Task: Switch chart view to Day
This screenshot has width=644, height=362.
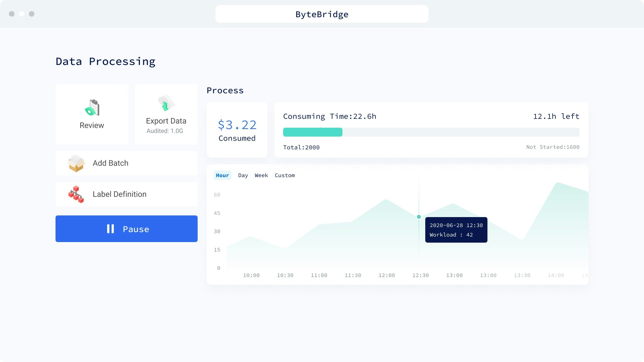Action: tap(243, 175)
